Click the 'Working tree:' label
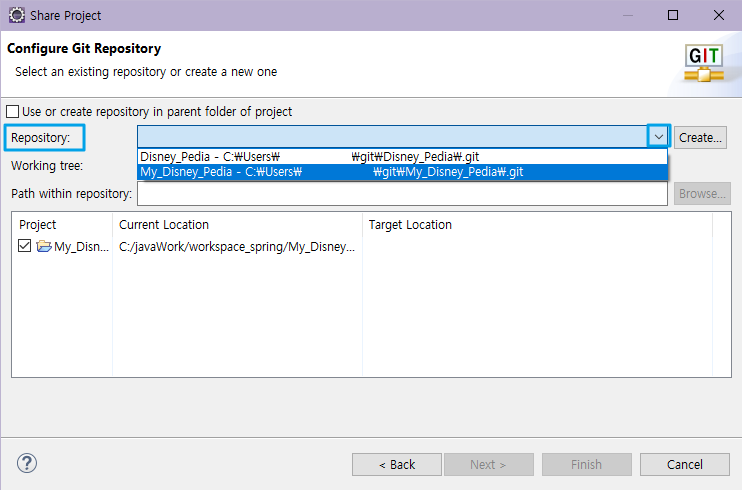Viewport: 742px width, 490px height. point(47,166)
